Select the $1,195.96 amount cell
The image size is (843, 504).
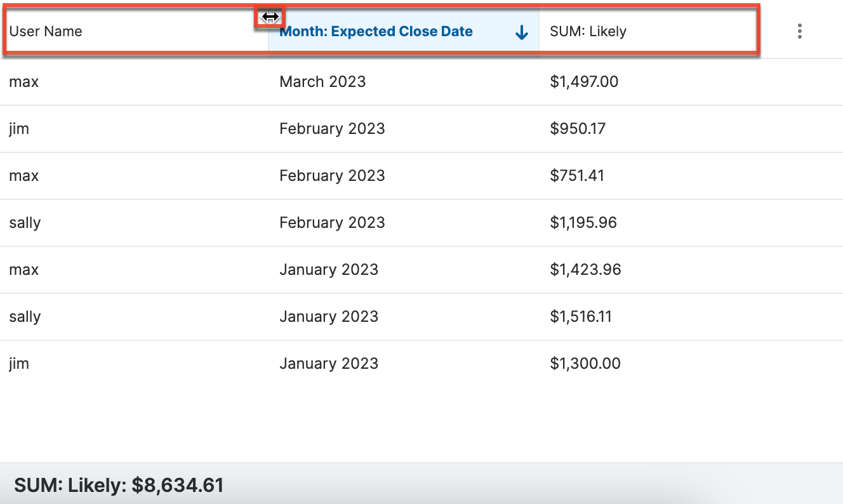point(583,223)
